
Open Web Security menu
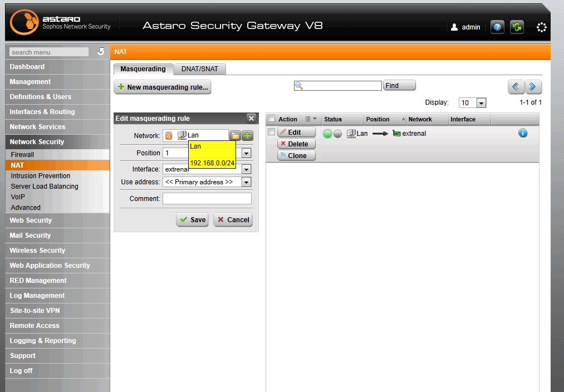point(57,220)
